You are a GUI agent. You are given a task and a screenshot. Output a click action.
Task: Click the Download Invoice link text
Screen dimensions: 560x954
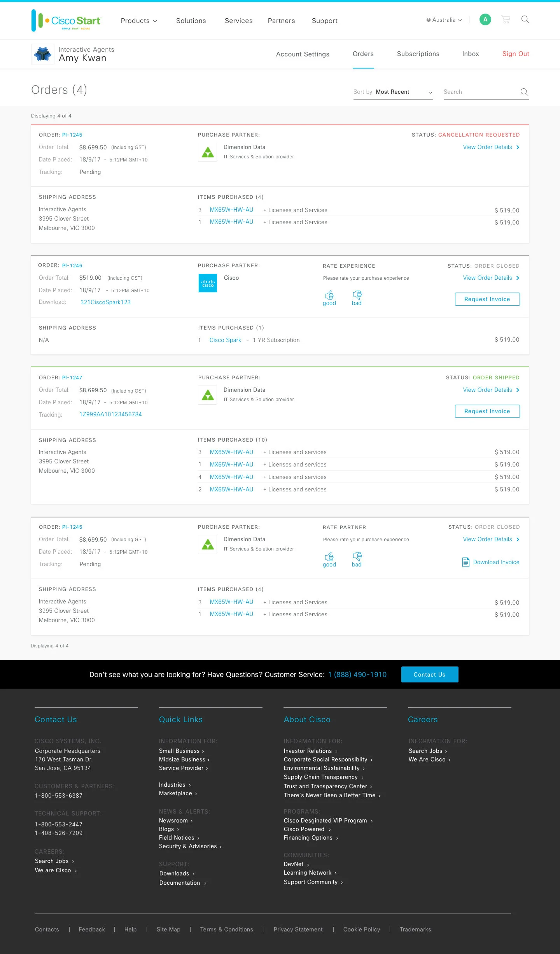496,562
